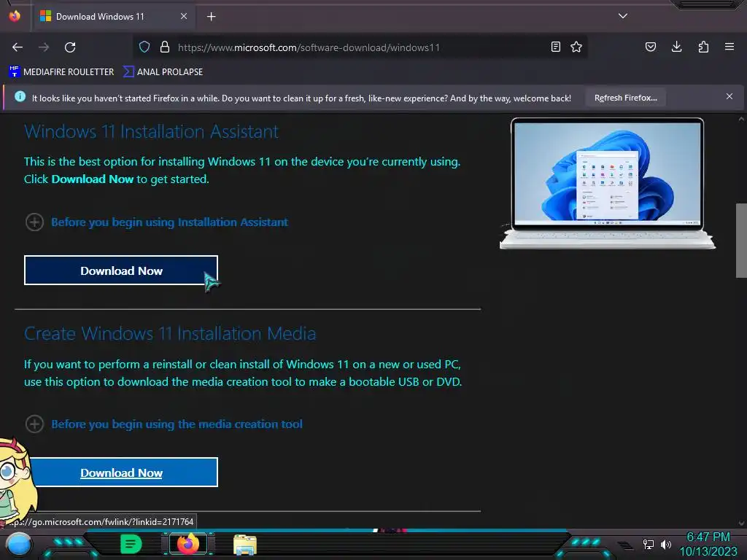Open the volume speaker tray icon
Viewport: 747px width, 560px height.
(x=665, y=544)
